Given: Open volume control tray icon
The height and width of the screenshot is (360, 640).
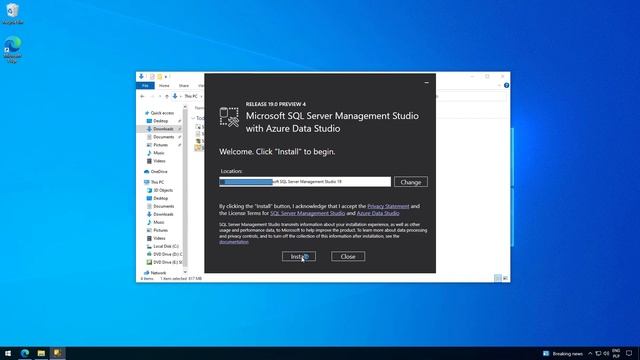Looking at the screenshot, I should click(606, 353).
